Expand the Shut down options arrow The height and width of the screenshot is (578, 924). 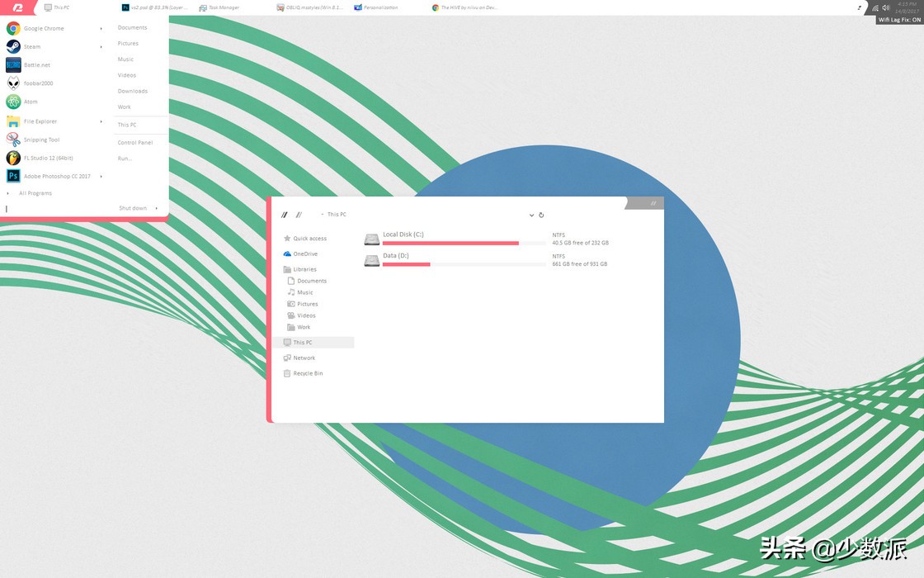(x=156, y=208)
